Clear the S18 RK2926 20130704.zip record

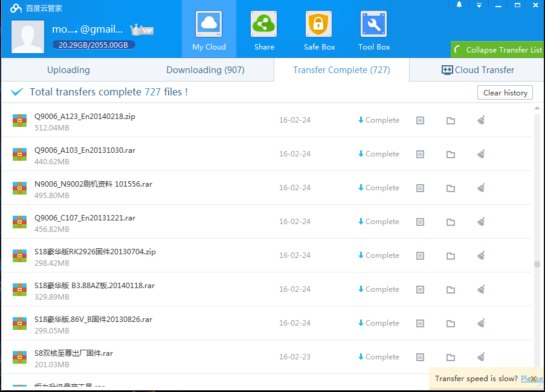tap(482, 255)
